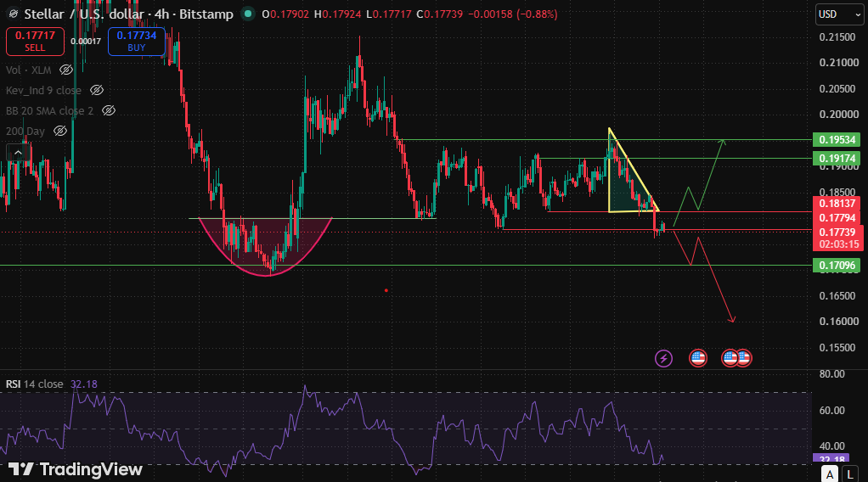Open the USD currency dropdown
This screenshot has height=482, width=868.
tap(839, 14)
